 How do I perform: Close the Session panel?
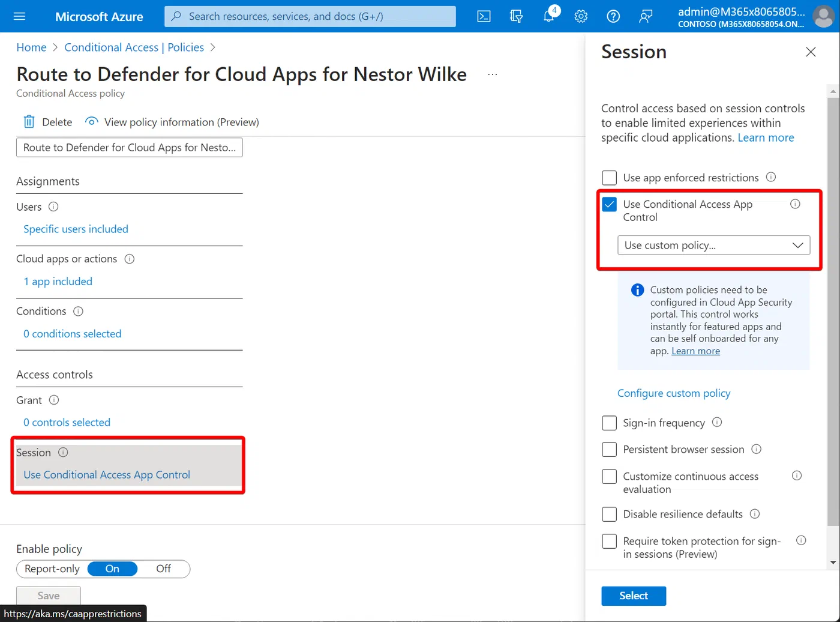point(811,52)
